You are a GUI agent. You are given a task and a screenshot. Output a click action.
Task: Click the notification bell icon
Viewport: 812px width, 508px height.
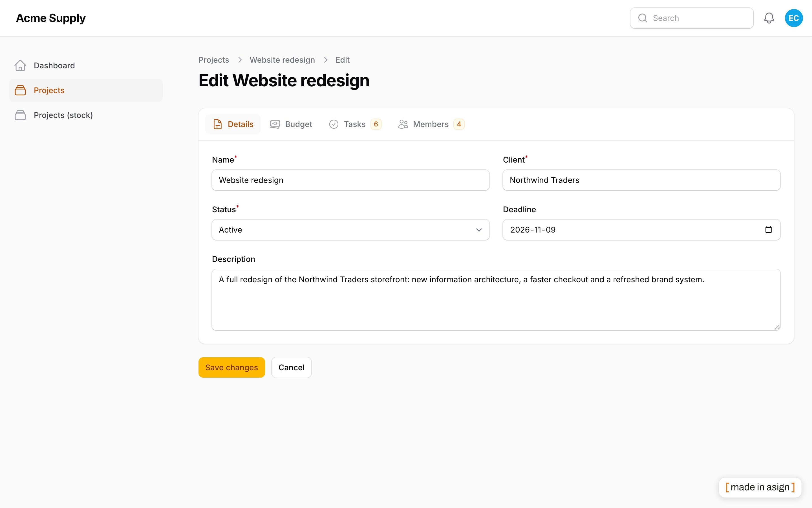point(769,18)
